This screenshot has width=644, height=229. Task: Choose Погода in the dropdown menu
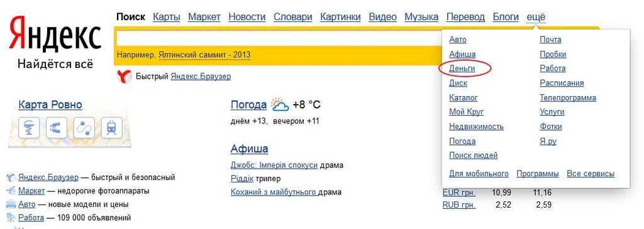pyautogui.click(x=462, y=141)
